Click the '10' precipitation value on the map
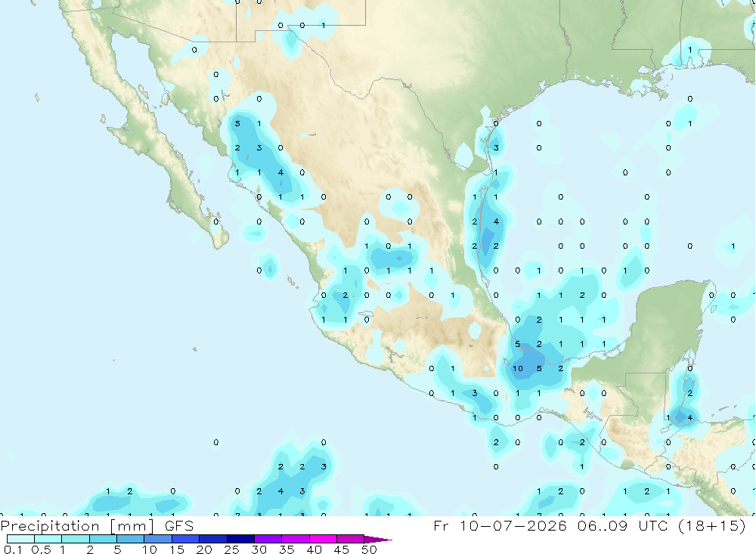Screen dimensions: 756x554 [518, 368]
